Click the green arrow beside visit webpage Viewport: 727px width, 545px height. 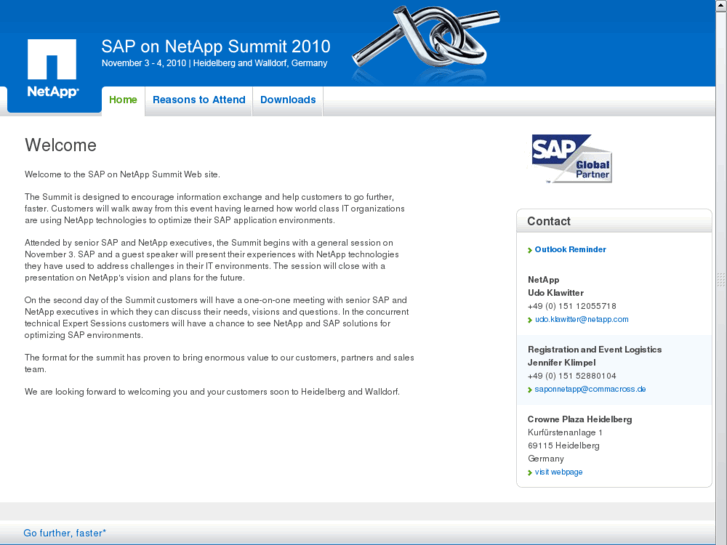pos(530,473)
